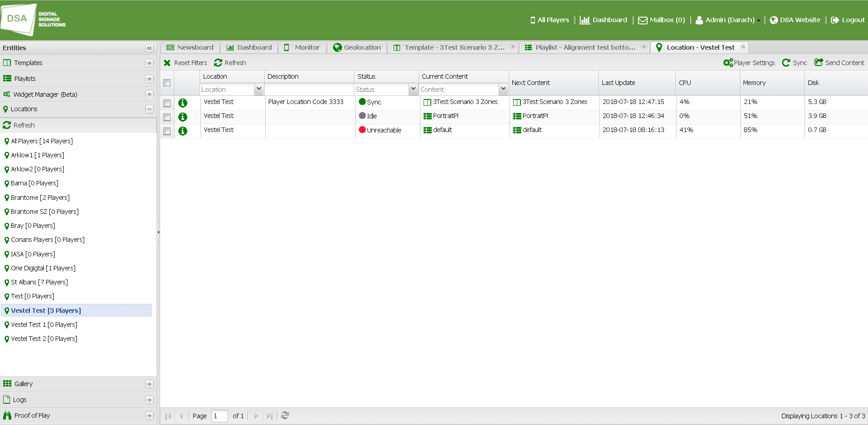Go to previous page arrow

click(x=181, y=416)
